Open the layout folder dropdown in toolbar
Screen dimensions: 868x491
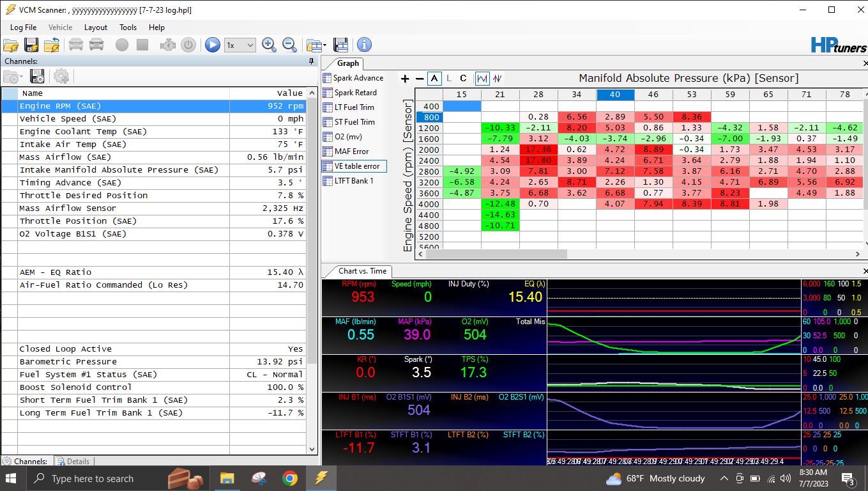(316, 45)
